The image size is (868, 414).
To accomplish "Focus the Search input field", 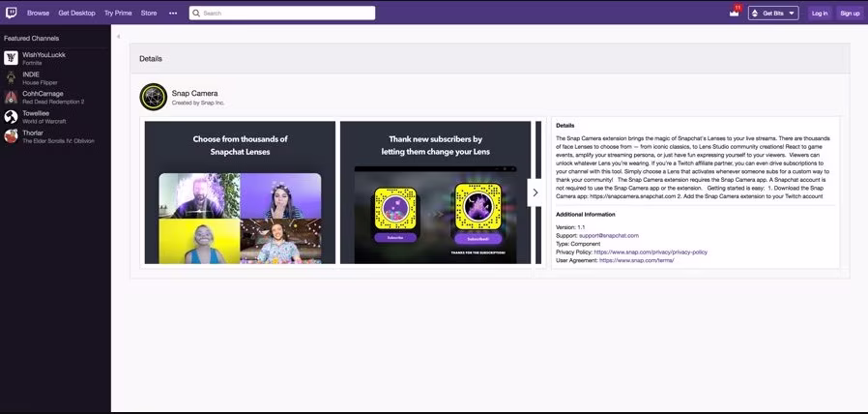I will point(282,13).
